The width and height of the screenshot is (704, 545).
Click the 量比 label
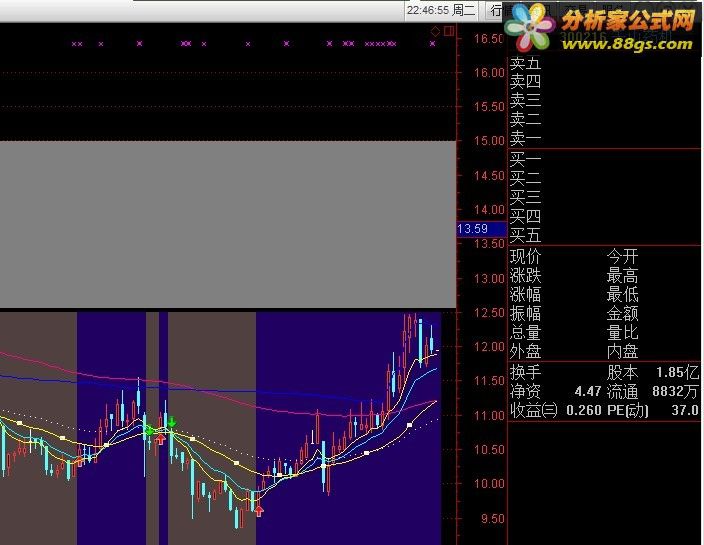(622, 333)
